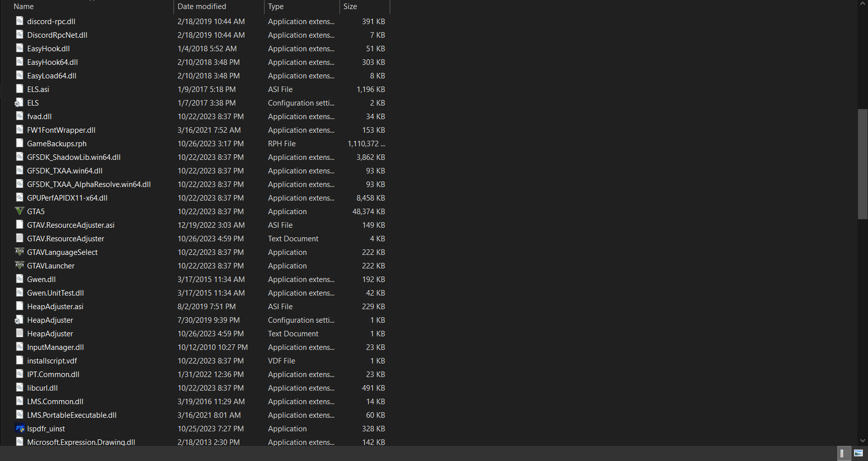Click the size value 3,862 KB
This screenshot has height=461, width=868.
(x=371, y=157)
